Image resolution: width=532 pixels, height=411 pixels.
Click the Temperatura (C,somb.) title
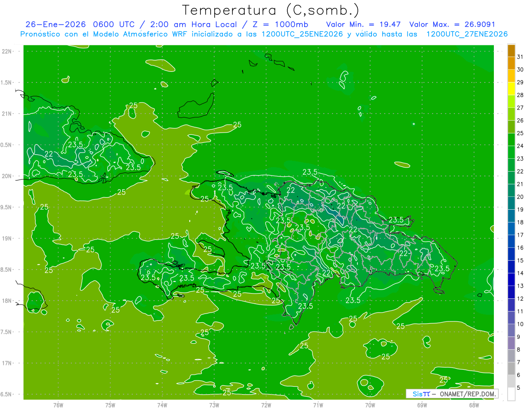coord(271,10)
